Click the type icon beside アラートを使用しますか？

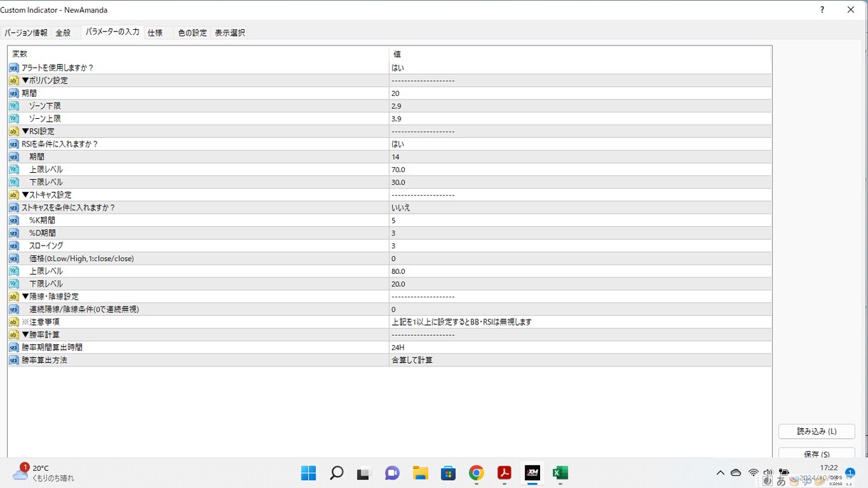(14, 68)
